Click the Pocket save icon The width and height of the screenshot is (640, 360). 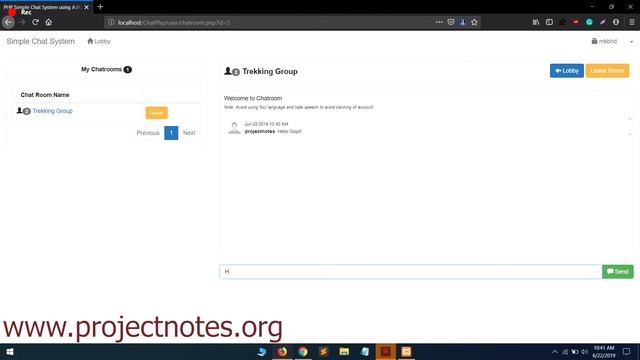[451, 22]
